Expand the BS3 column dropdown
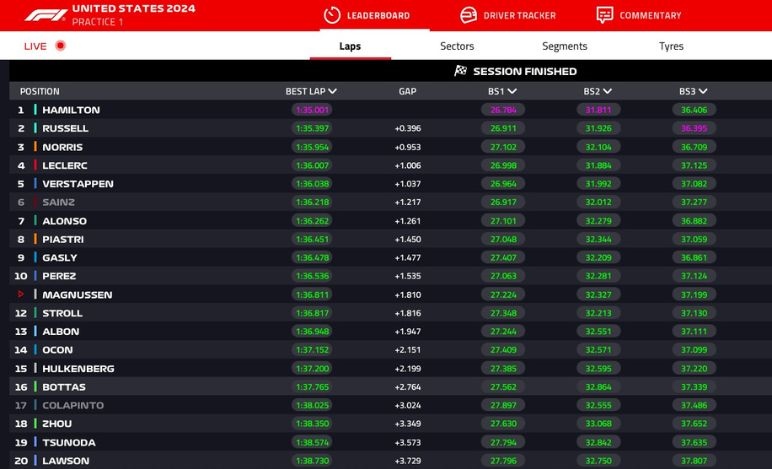This screenshot has width=772, height=469. 703,91
